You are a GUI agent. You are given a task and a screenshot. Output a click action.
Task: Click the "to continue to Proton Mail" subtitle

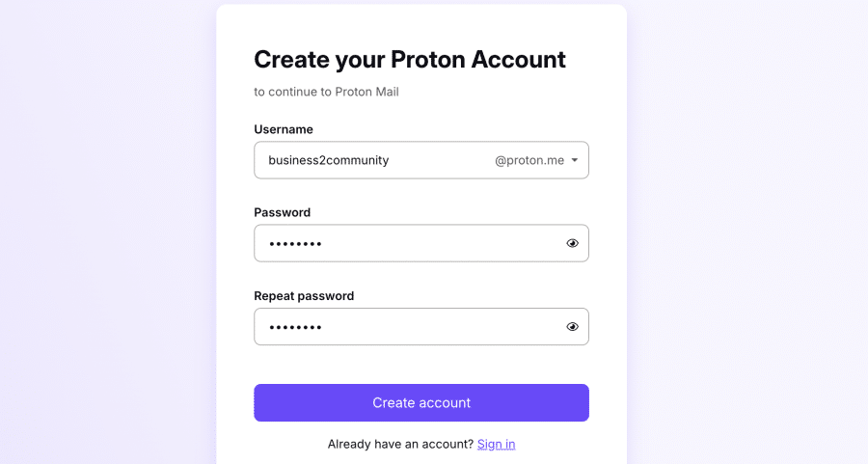coord(326,93)
